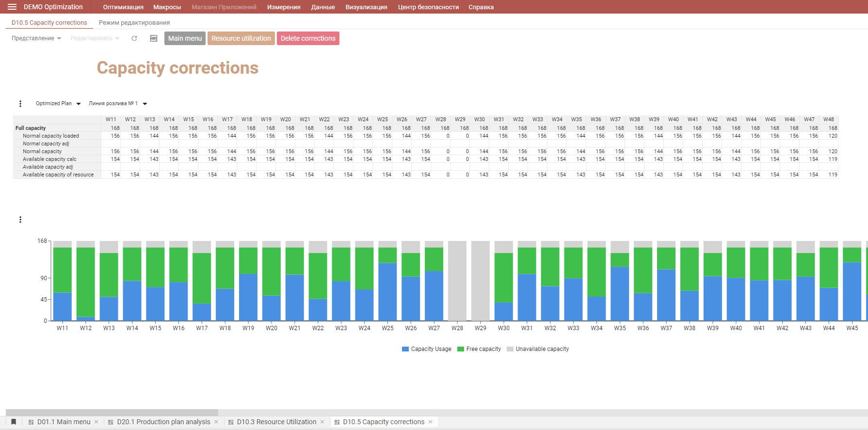Open the chart's three-dot options menu
This screenshot has height=430, width=868.
[20, 220]
